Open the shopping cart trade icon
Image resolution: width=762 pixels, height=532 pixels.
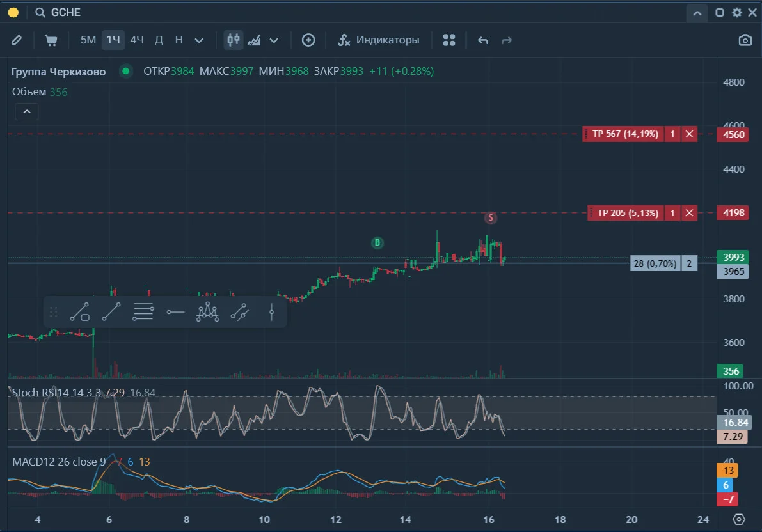click(x=51, y=40)
